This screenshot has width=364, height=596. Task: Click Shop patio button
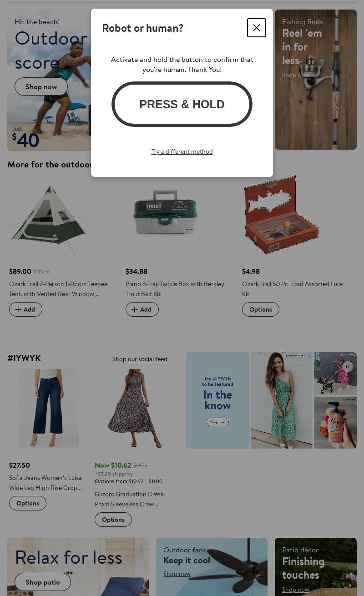coord(43,582)
